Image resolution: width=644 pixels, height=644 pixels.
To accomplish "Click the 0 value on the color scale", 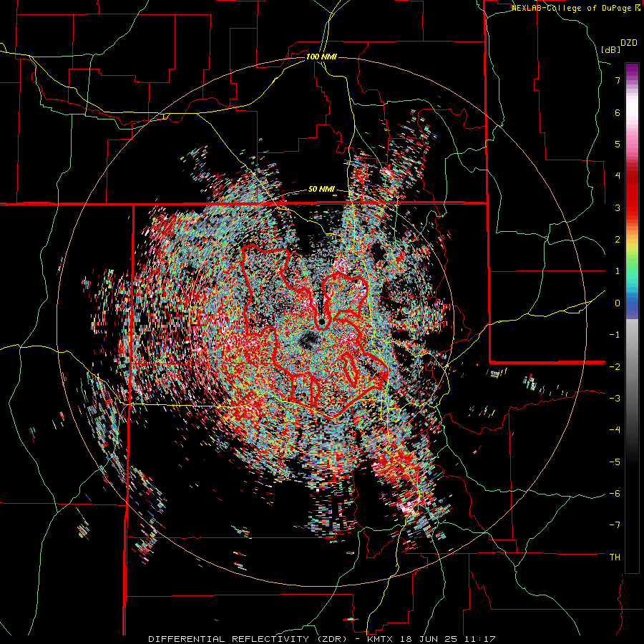I will tap(618, 303).
